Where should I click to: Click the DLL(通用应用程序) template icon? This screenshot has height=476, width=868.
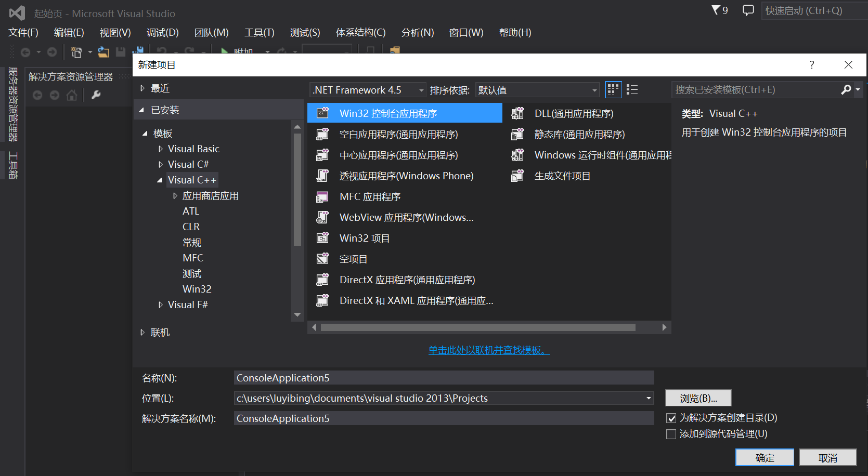(517, 113)
